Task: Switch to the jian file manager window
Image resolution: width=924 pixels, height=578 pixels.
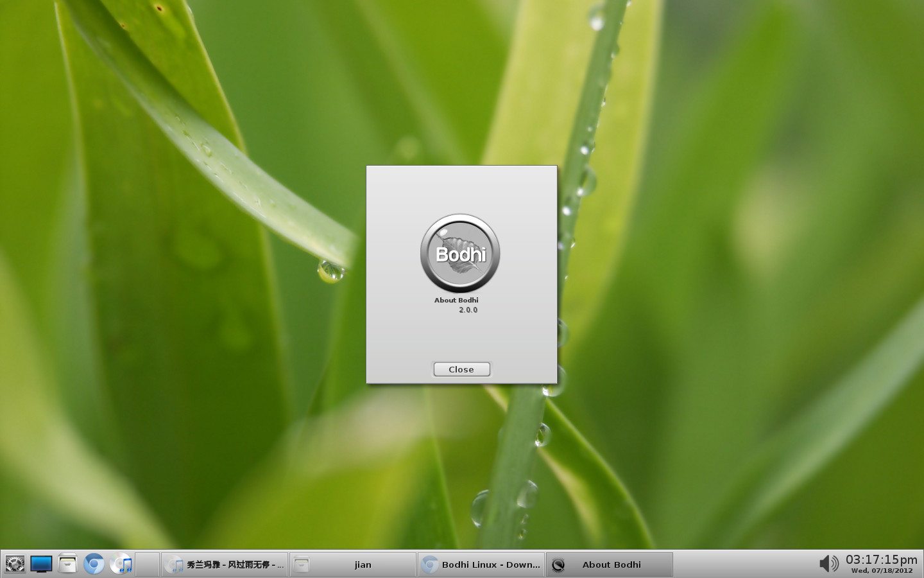Action: point(353,565)
